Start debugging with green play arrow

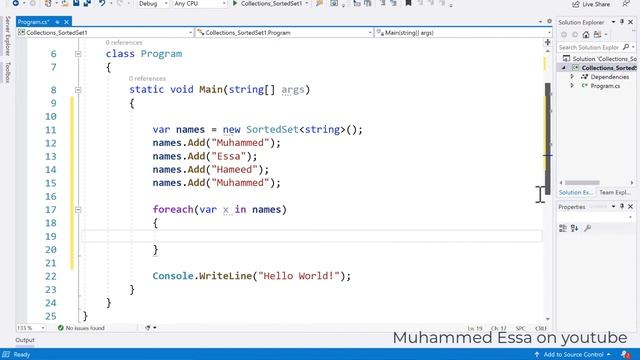click(x=235, y=3)
